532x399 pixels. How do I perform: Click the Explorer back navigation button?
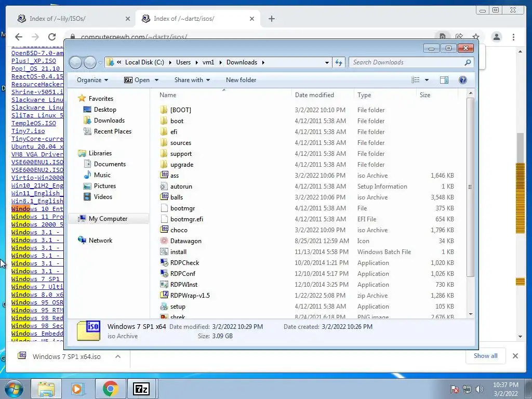(x=76, y=62)
